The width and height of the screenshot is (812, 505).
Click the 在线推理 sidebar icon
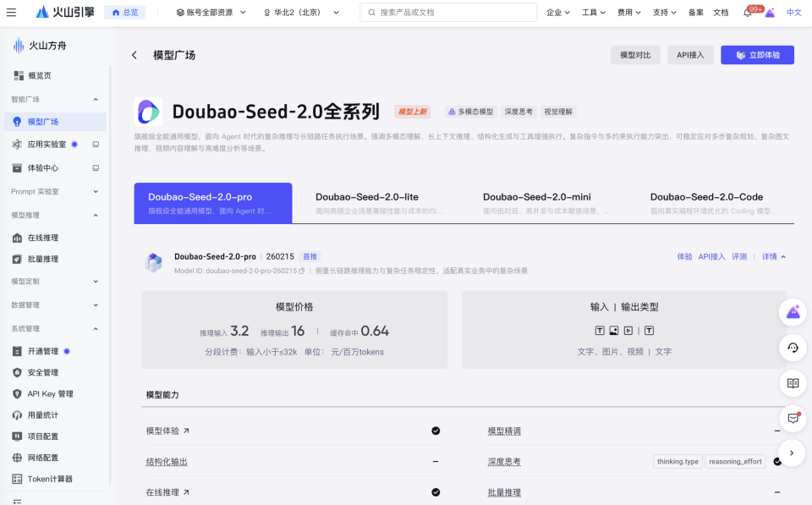19,238
